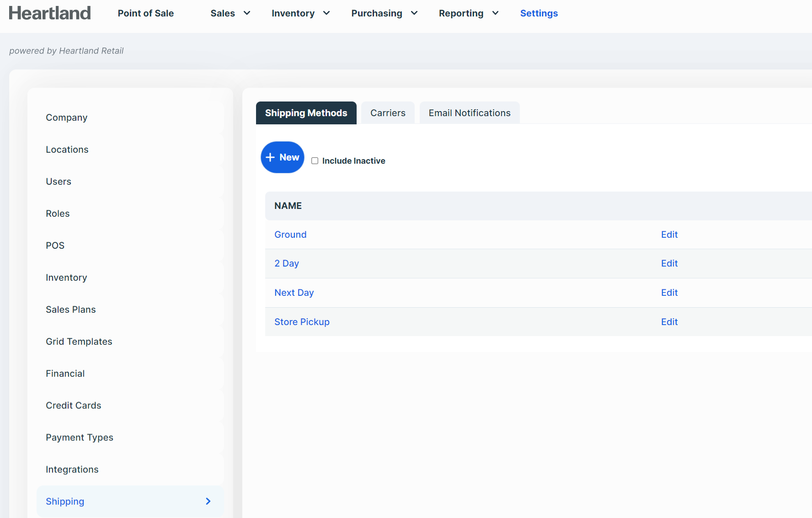Open Company settings in sidebar
Viewport: 812px width, 518px height.
[x=130, y=117]
